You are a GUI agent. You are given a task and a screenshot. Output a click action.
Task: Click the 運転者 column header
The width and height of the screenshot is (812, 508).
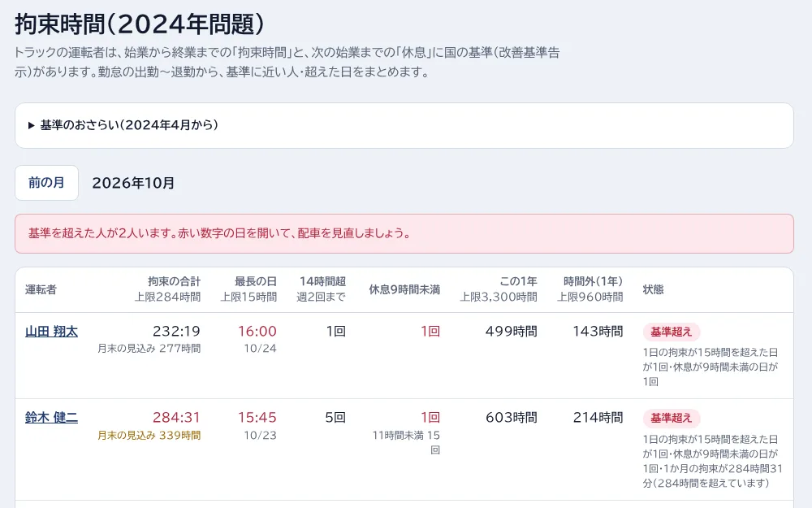[x=41, y=290]
